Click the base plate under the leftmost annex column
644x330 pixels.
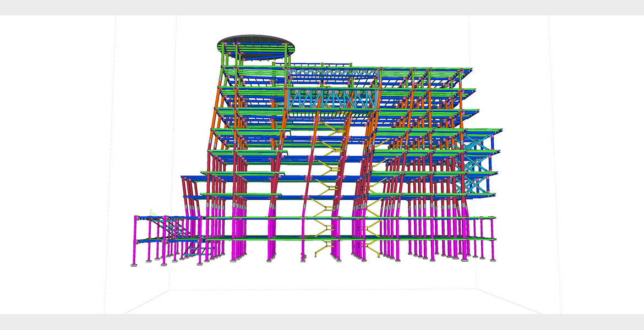[135, 266]
